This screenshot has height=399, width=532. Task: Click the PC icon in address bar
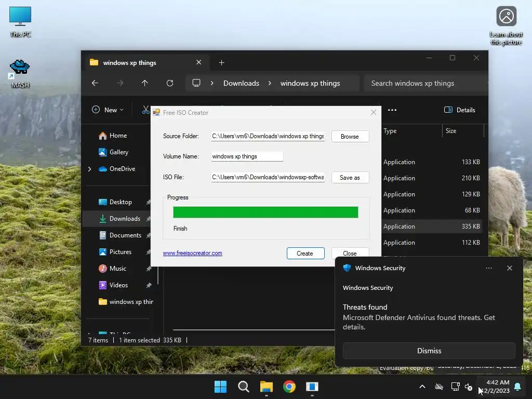point(196,83)
